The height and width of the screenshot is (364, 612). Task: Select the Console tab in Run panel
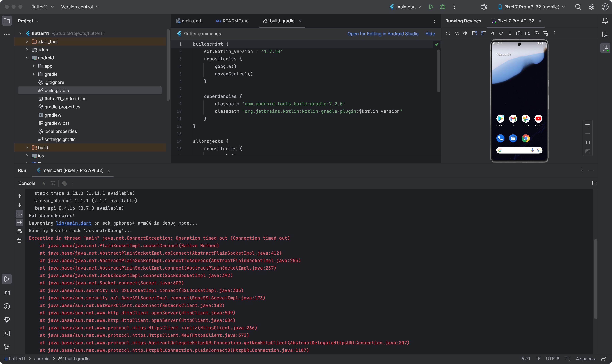click(x=27, y=183)
